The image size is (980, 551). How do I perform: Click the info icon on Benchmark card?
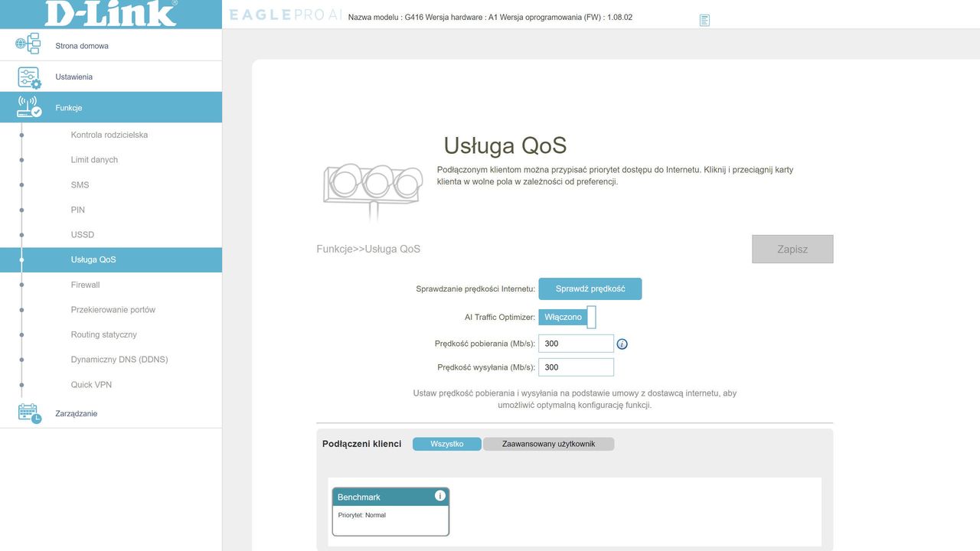[x=440, y=496]
